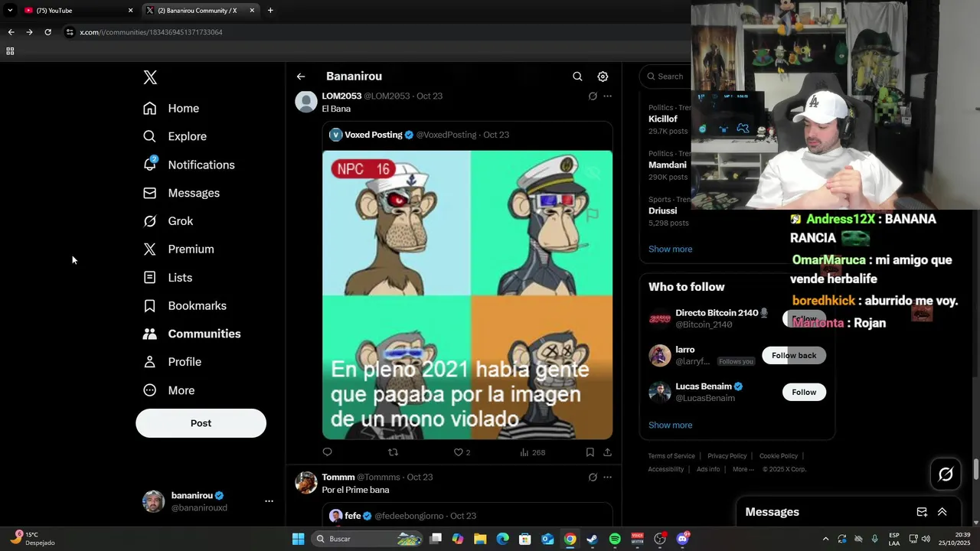
Task: Open the tab search dropdown
Action: pos(10,11)
